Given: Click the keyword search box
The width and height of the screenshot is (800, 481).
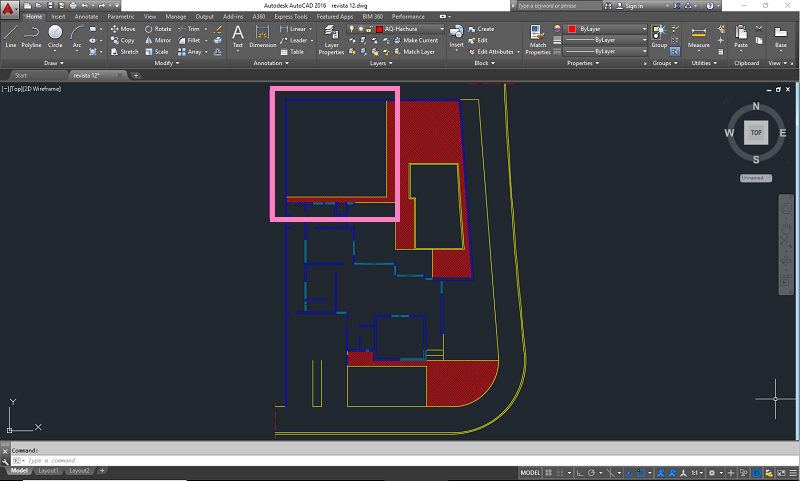Looking at the screenshot, I should click(559, 6).
